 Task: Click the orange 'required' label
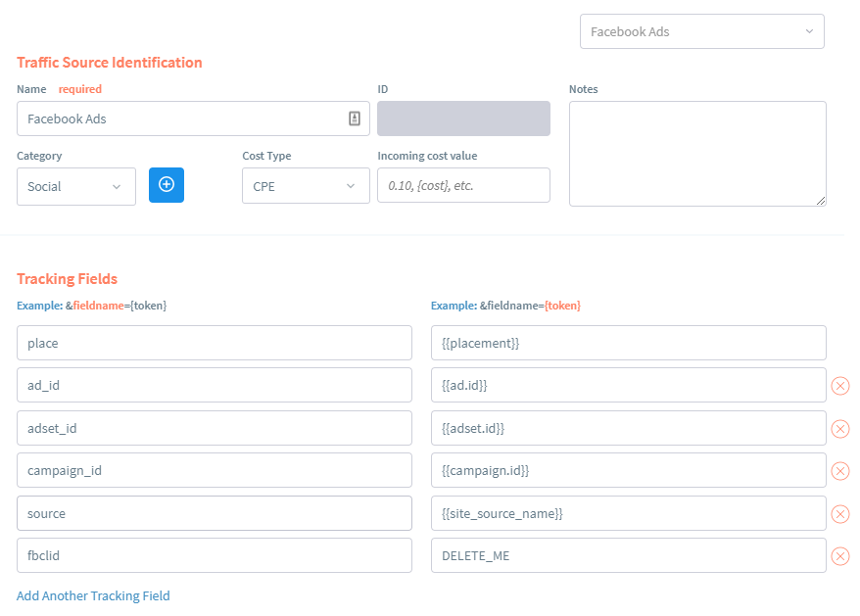pyautogui.click(x=80, y=89)
